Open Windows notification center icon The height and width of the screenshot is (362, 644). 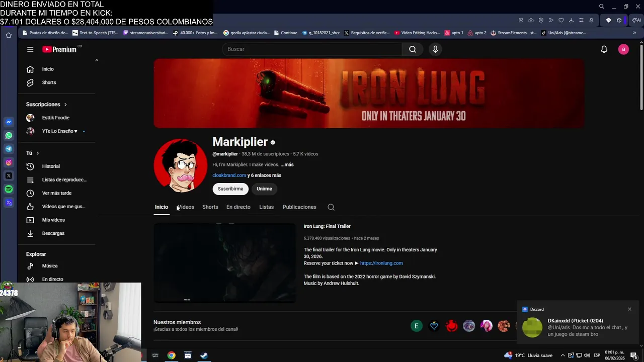click(634, 355)
